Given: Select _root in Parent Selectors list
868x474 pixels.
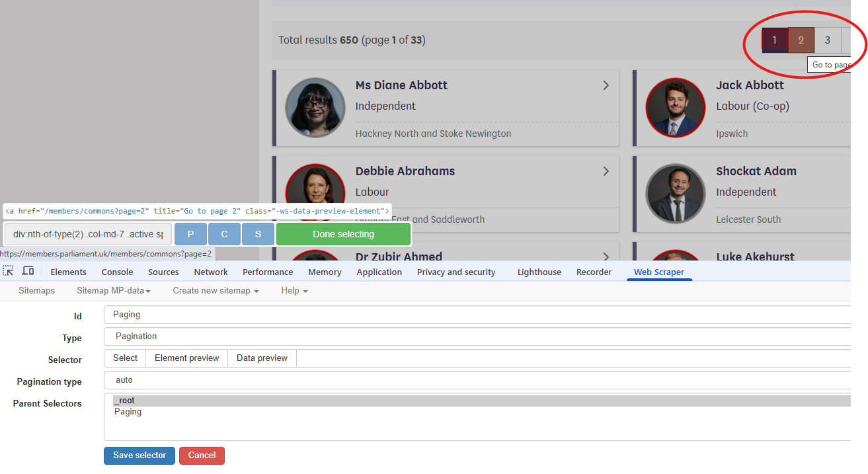Looking at the screenshot, I should pyautogui.click(x=125, y=400).
